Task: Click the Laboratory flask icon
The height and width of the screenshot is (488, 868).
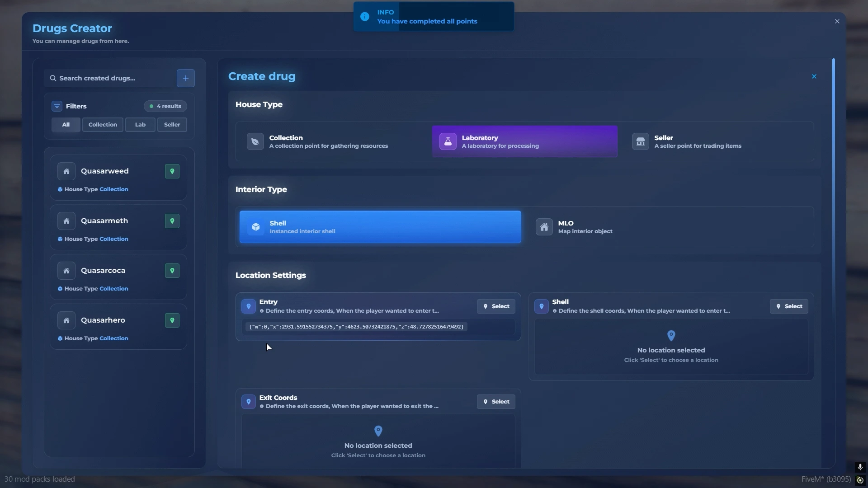Action: [448, 141]
